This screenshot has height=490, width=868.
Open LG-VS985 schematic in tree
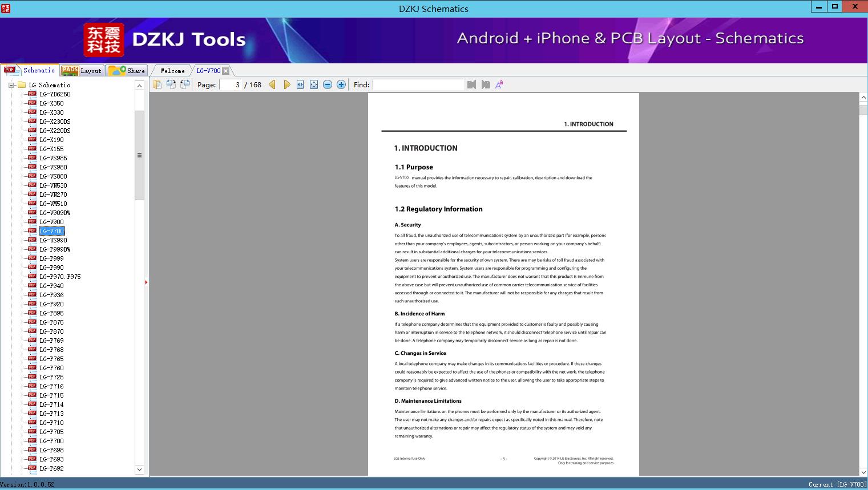pos(53,158)
